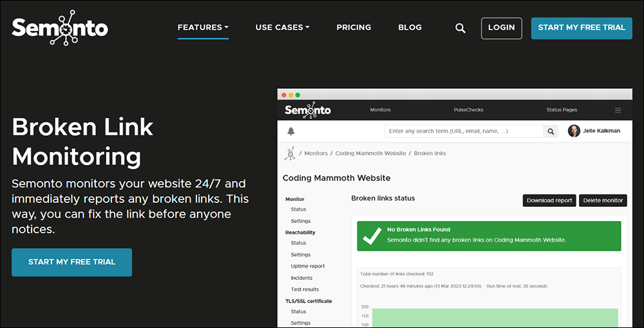
Task: Click Broken Link Monitoring hero heading
Action: coord(82,142)
